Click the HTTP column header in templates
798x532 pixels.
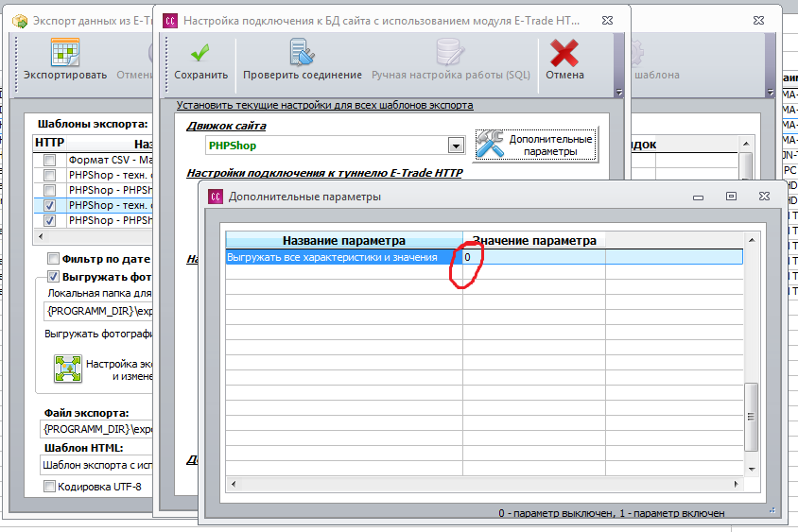tap(49, 143)
